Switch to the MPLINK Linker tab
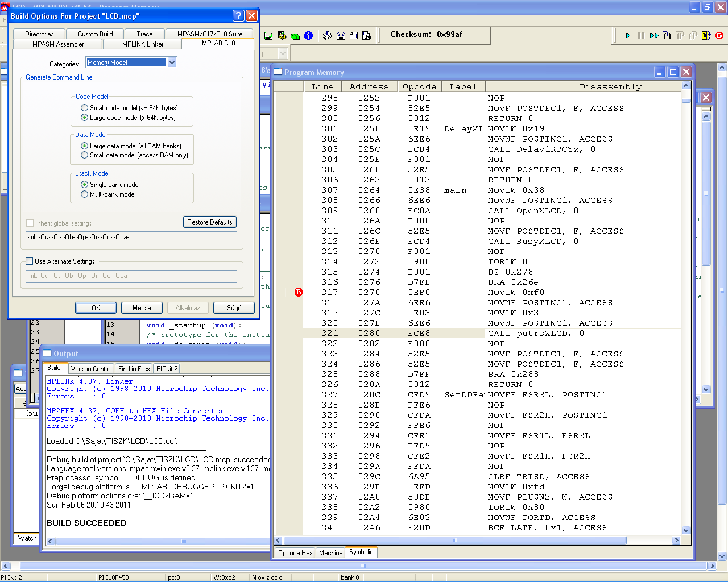The height and width of the screenshot is (582, 728). pos(143,44)
